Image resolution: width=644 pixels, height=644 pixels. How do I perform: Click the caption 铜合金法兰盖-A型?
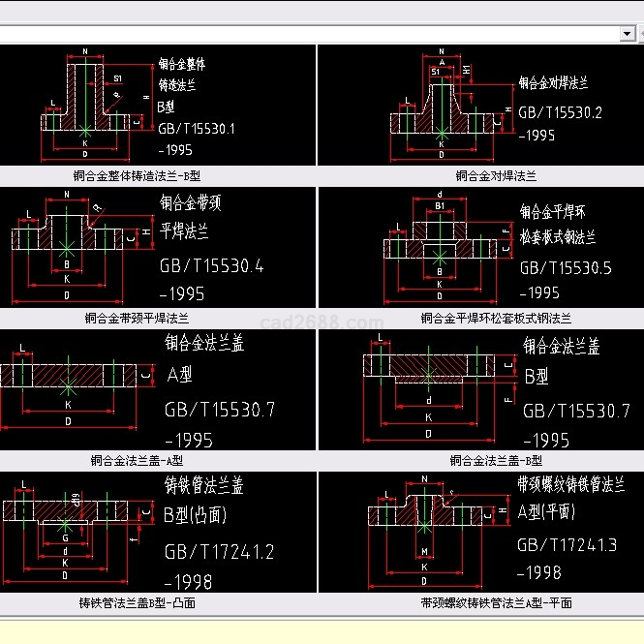pyautogui.click(x=137, y=461)
